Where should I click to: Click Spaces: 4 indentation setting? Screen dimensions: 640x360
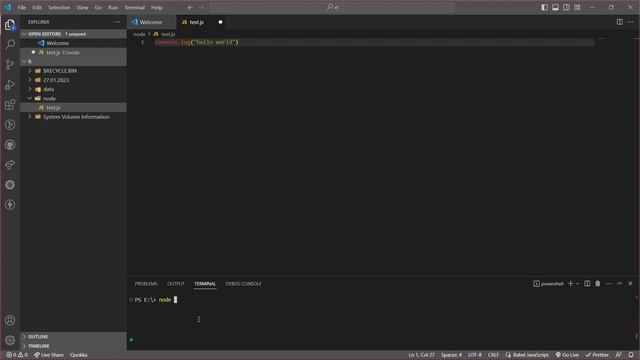pos(451,355)
